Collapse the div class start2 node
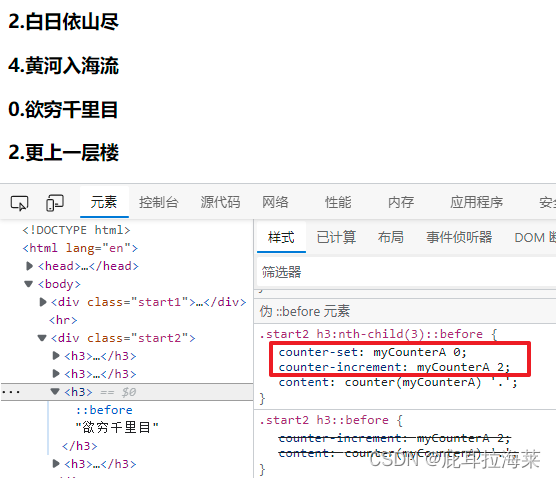556x478 pixels. (42, 338)
